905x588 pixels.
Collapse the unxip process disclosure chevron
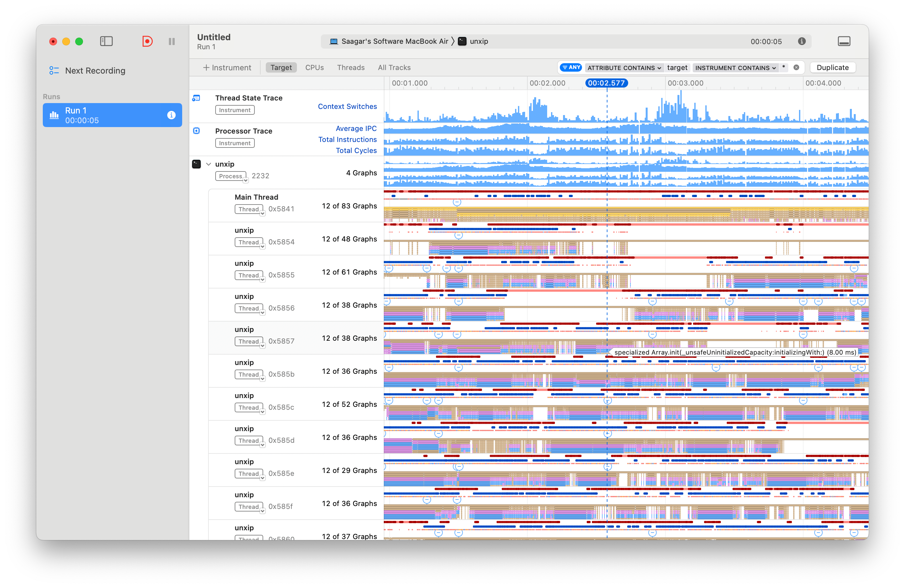pos(208,164)
